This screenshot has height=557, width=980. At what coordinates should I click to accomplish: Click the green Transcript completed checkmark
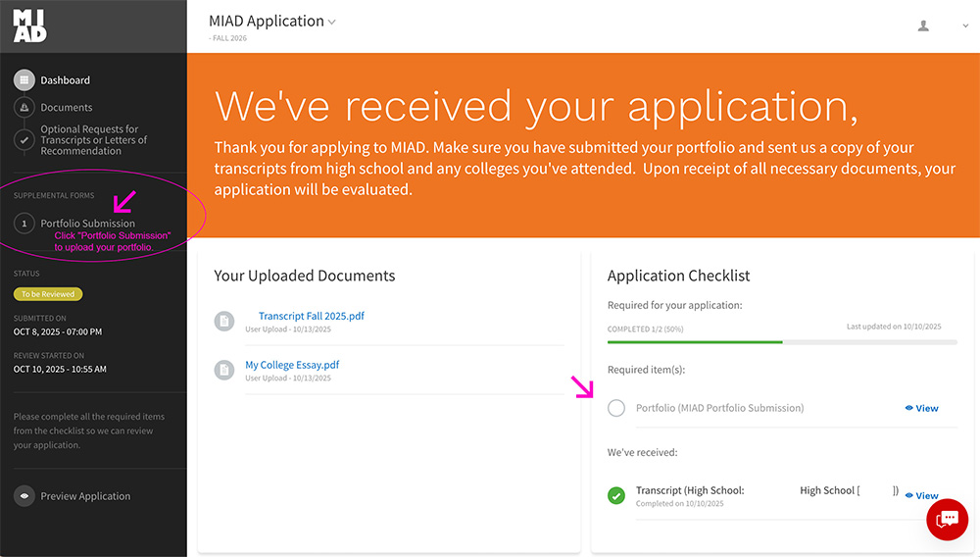pyautogui.click(x=616, y=496)
